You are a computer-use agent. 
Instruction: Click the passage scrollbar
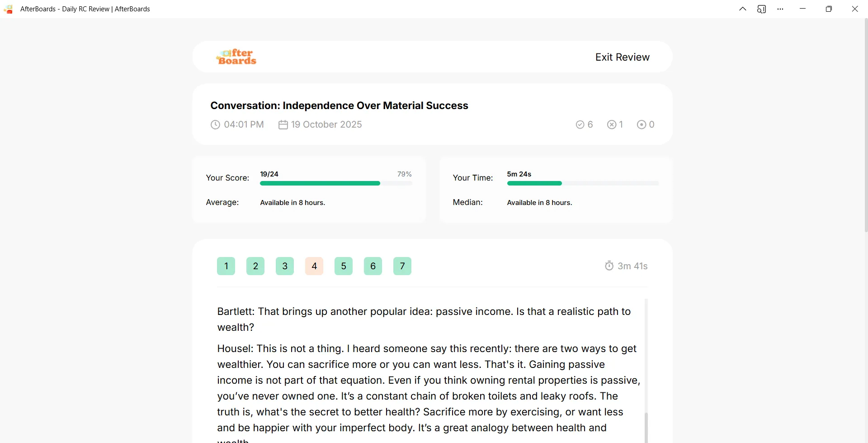[x=646, y=371]
